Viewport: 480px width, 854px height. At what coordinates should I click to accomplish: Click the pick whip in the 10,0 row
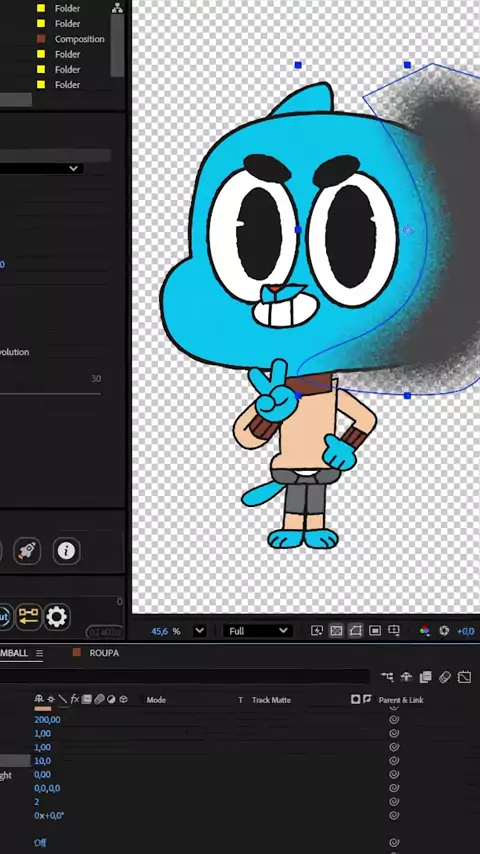tap(394, 761)
